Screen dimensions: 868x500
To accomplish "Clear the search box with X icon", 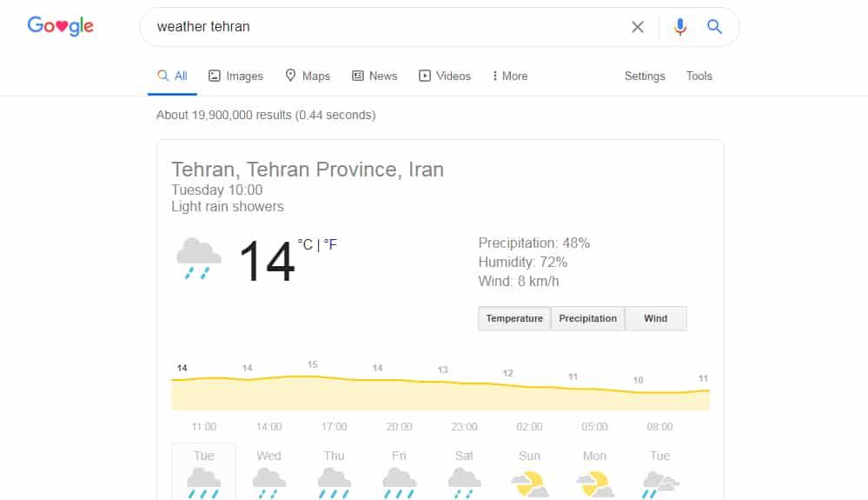I will pyautogui.click(x=638, y=27).
